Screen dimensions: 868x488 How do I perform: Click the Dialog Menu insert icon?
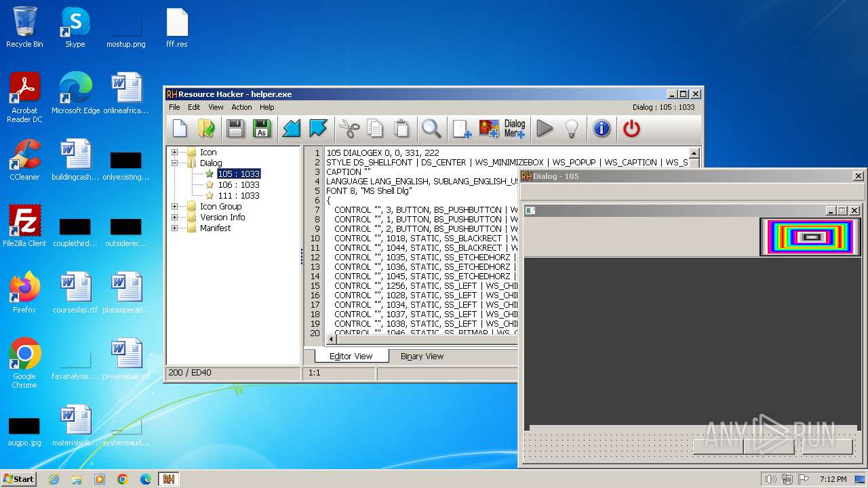point(515,128)
